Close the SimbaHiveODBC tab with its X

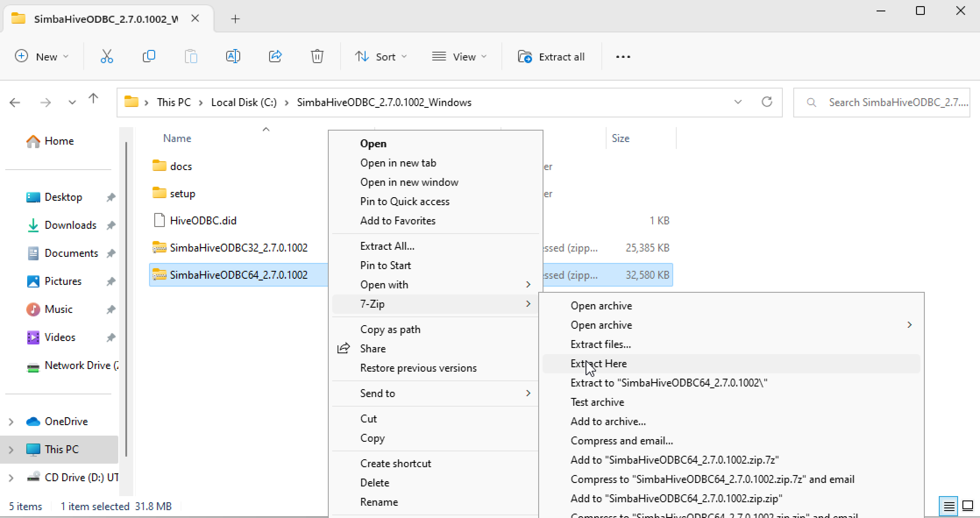[x=195, y=18]
